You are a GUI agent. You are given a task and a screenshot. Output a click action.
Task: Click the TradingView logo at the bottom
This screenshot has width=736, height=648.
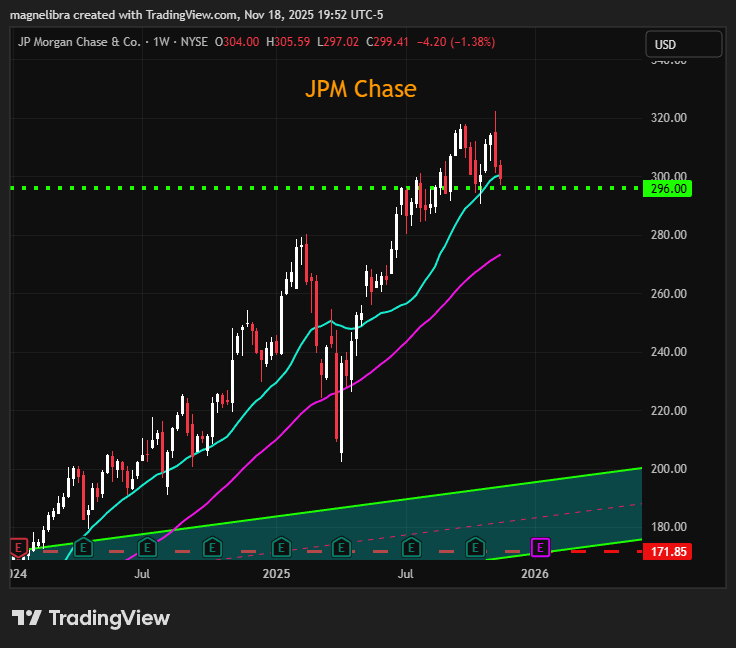tap(91, 618)
